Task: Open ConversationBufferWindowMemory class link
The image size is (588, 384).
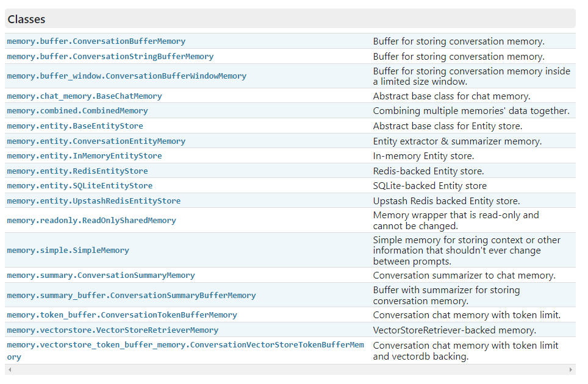Action: point(127,76)
